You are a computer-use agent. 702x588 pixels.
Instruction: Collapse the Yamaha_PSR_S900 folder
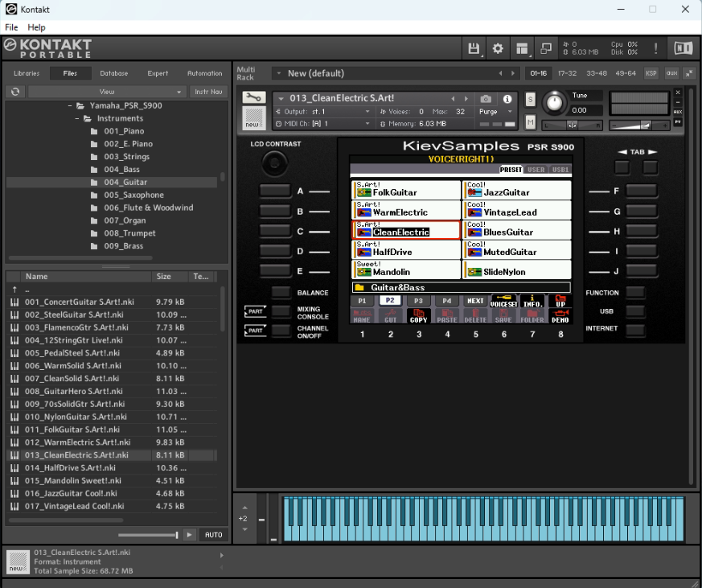point(70,105)
